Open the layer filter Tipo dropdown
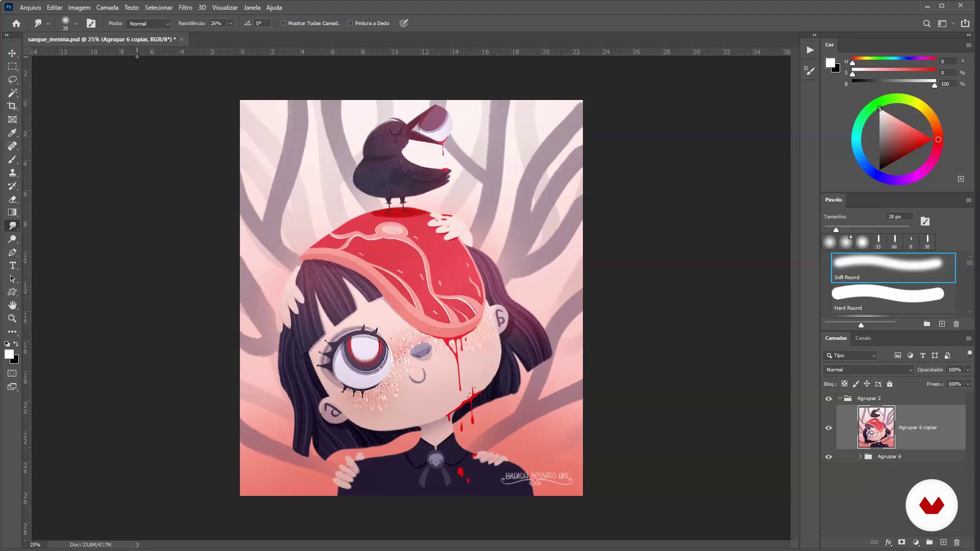980x551 pixels. pyautogui.click(x=850, y=356)
